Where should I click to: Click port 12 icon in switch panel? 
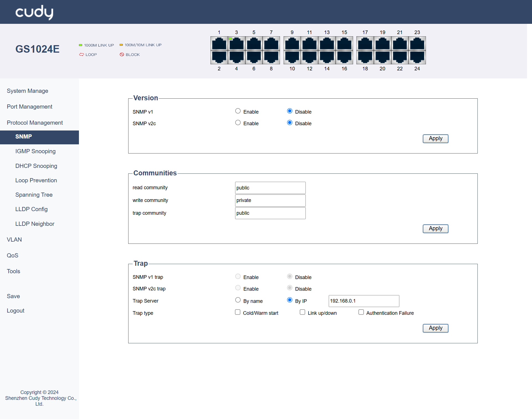(310, 57)
